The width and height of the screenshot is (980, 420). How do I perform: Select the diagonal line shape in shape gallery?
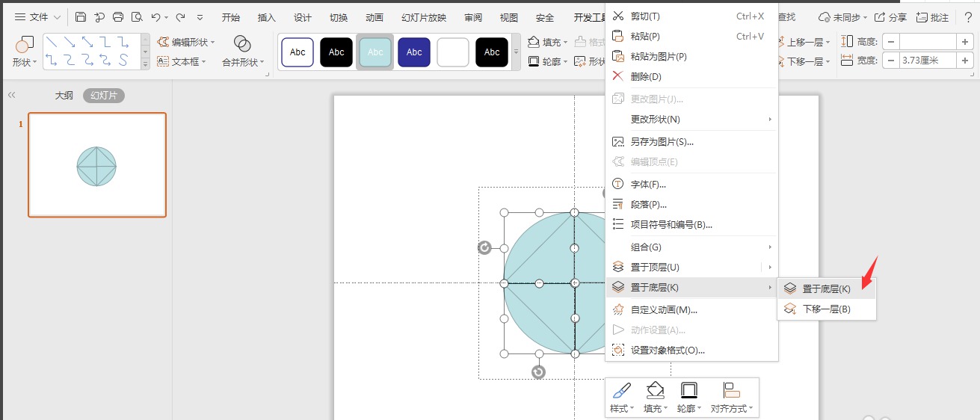(53, 43)
